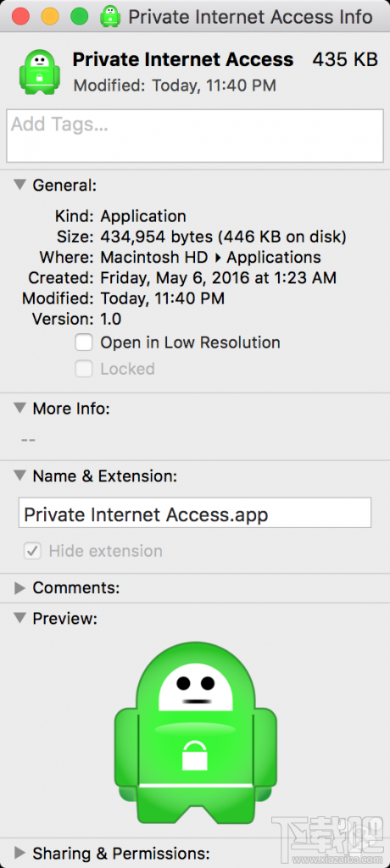The image size is (390, 868).
Task: Enable Open in Low Resolution checkbox
Action: pyautogui.click(x=84, y=342)
